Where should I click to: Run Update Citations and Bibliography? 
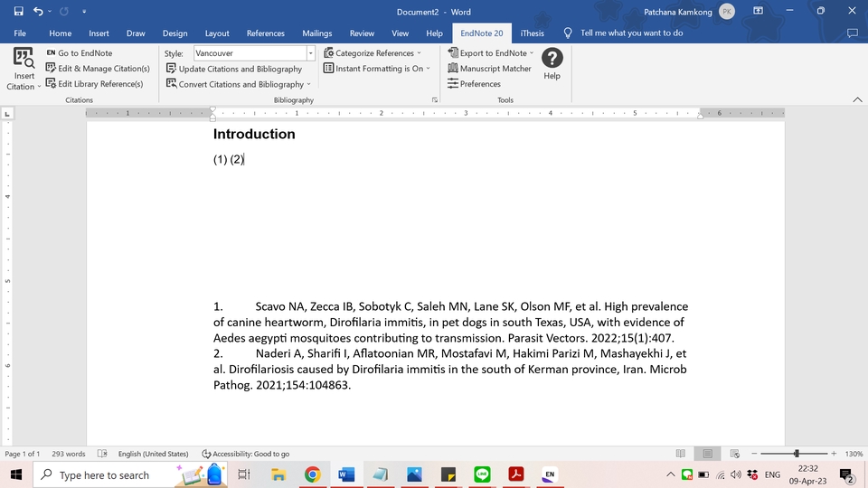tap(234, 70)
